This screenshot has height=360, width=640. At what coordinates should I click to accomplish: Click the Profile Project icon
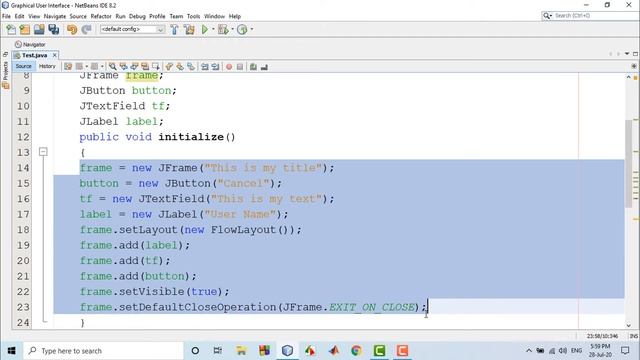tap(242, 29)
